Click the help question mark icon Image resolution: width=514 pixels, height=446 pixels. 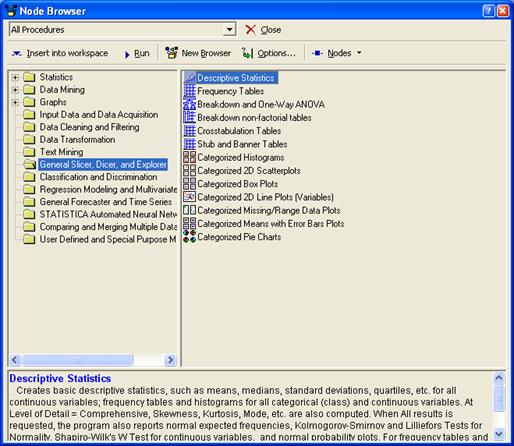(x=488, y=11)
